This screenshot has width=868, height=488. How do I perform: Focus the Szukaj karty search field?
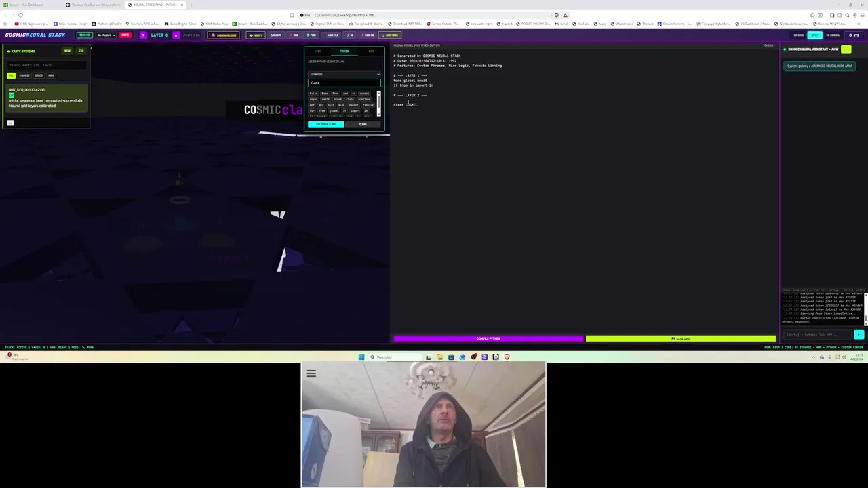(x=47, y=65)
